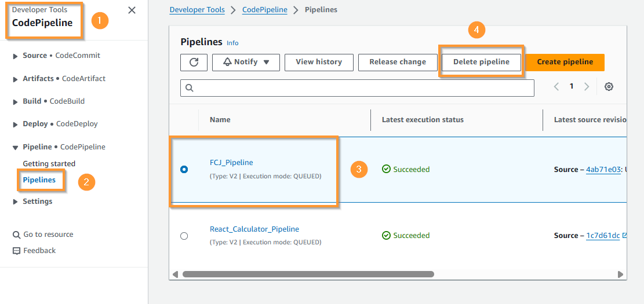Click Release change button
Viewport: 644px width, 304px height.
398,63
